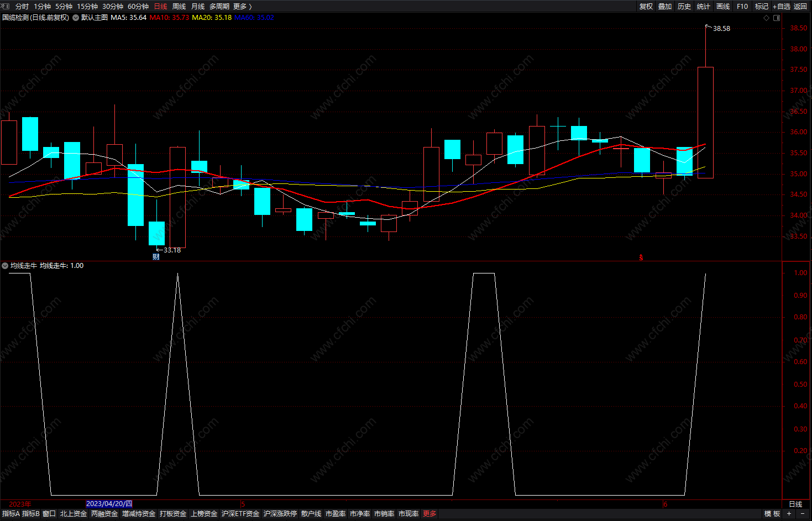Open the 画线 drawing tool
The width and height of the screenshot is (812, 521).
point(723,7)
